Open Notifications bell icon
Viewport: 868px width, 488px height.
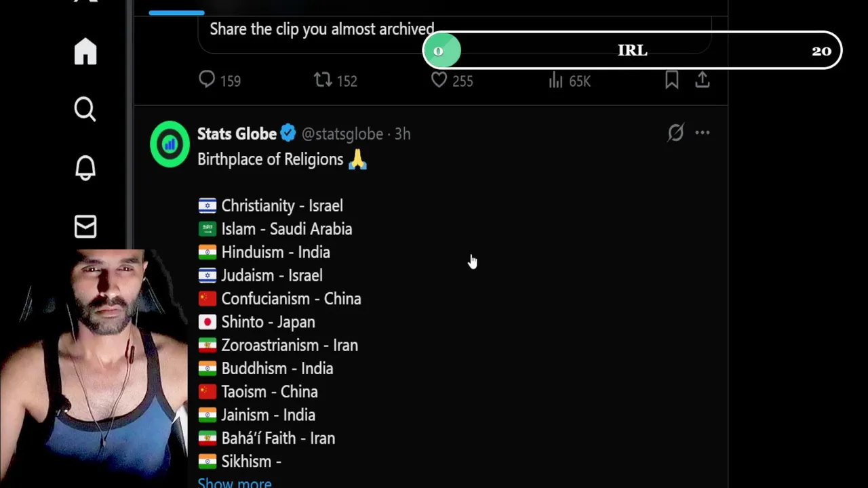click(85, 167)
